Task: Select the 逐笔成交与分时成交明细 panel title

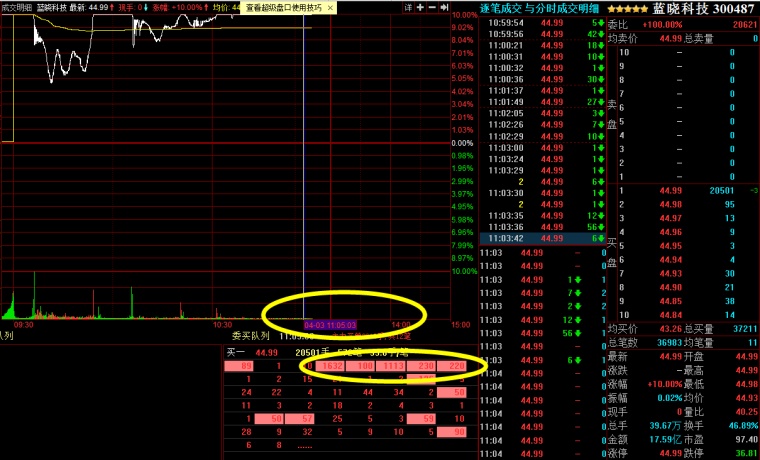Action: 540,7
